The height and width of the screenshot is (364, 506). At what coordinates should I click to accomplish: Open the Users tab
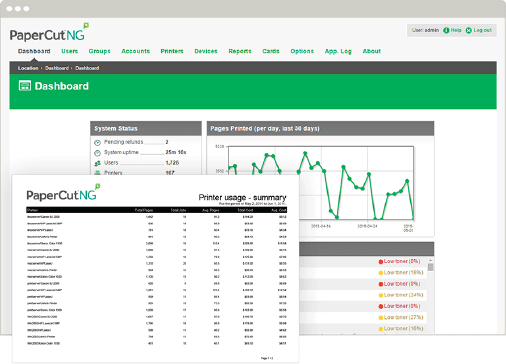(x=69, y=51)
